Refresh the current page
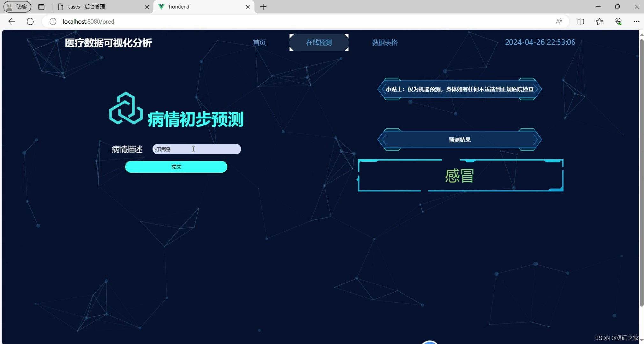644x344 pixels. (30, 21)
